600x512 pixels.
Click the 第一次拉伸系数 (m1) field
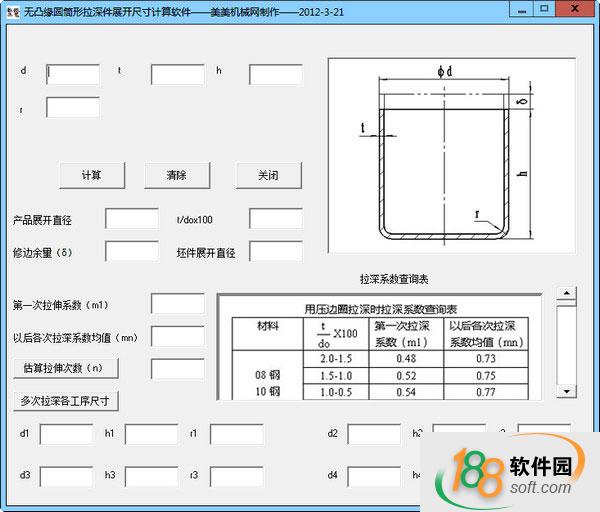click(x=178, y=304)
